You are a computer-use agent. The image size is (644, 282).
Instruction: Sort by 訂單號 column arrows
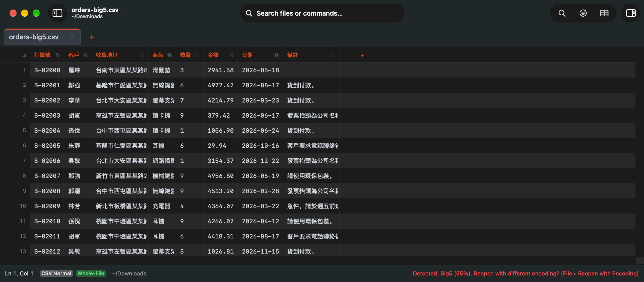(x=58, y=55)
